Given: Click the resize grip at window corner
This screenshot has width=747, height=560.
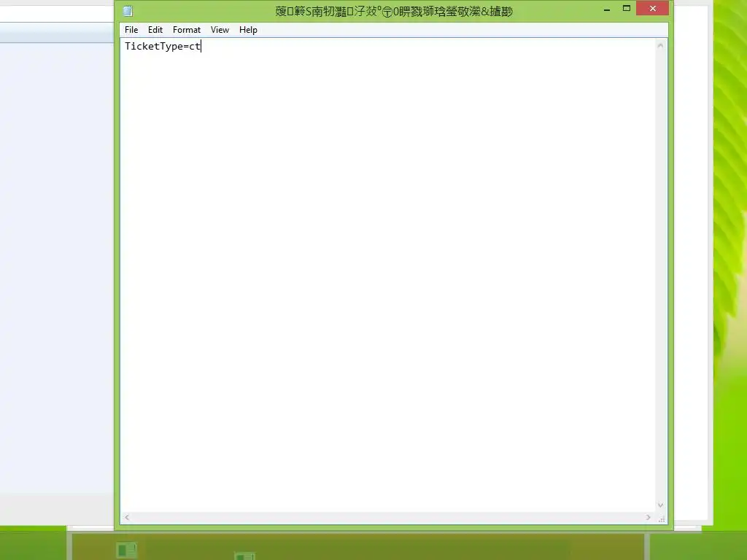Looking at the screenshot, I should pyautogui.click(x=661, y=518).
